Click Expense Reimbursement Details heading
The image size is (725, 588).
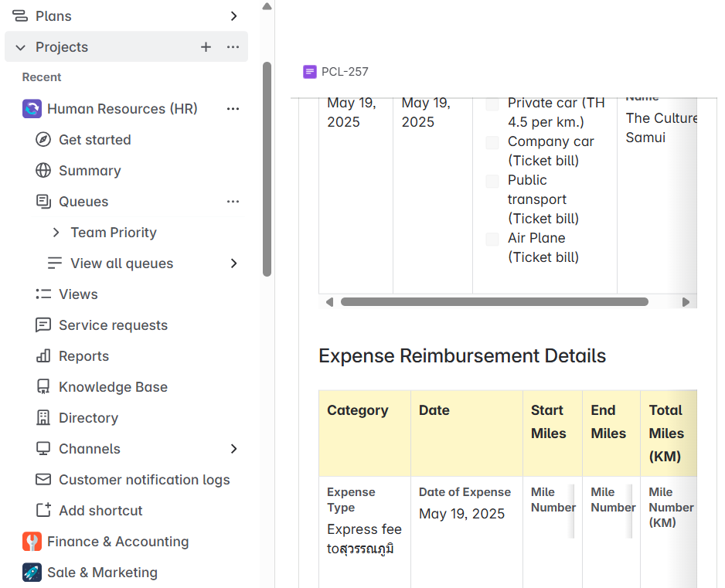tap(462, 356)
